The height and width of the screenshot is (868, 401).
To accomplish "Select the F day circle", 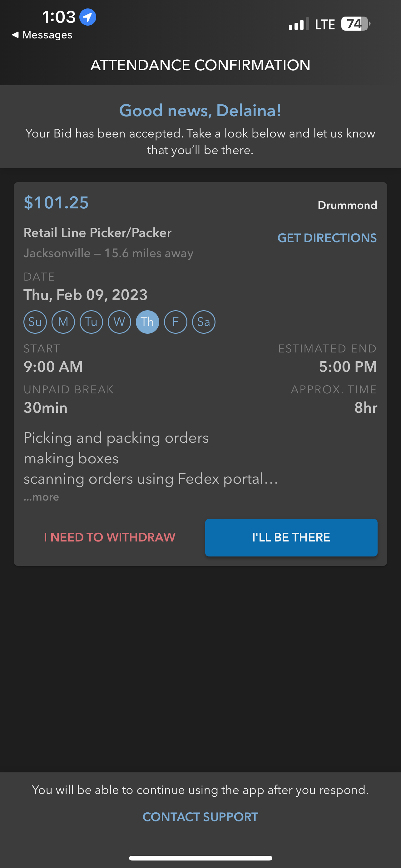I will pyautogui.click(x=176, y=322).
